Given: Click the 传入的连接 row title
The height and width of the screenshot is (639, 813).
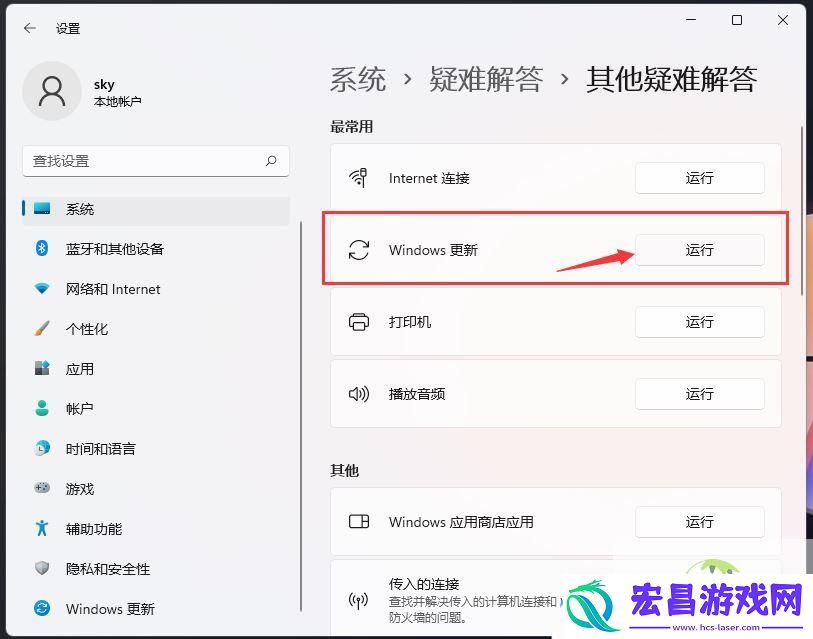Looking at the screenshot, I should (424, 584).
